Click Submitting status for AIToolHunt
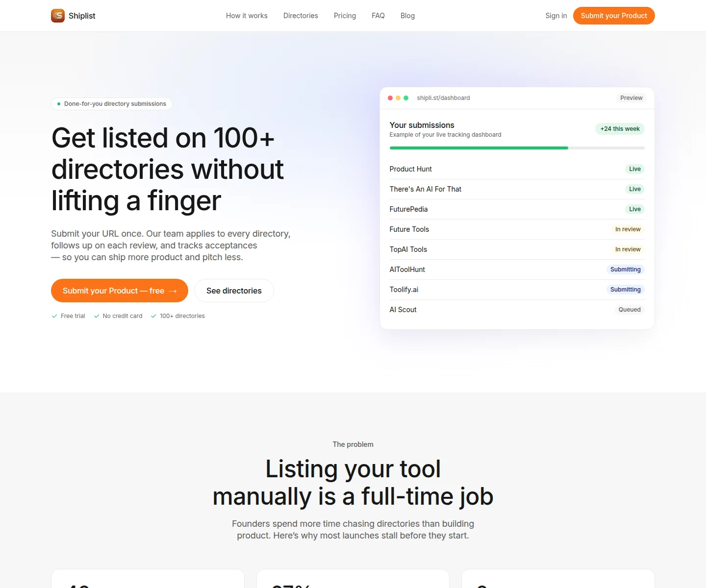The width and height of the screenshot is (706, 588). (626, 269)
